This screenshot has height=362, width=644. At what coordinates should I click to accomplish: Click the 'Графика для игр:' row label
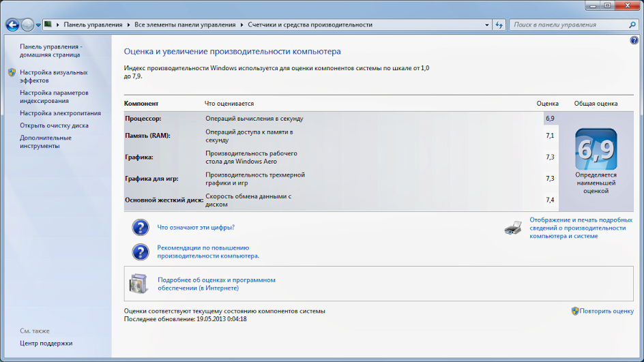click(x=151, y=179)
